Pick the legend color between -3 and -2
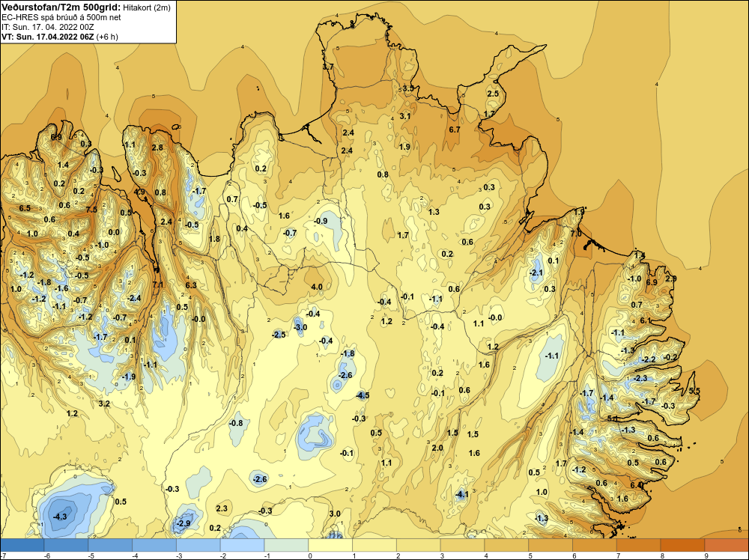The width and height of the screenshot is (749, 560). point(198,545)
